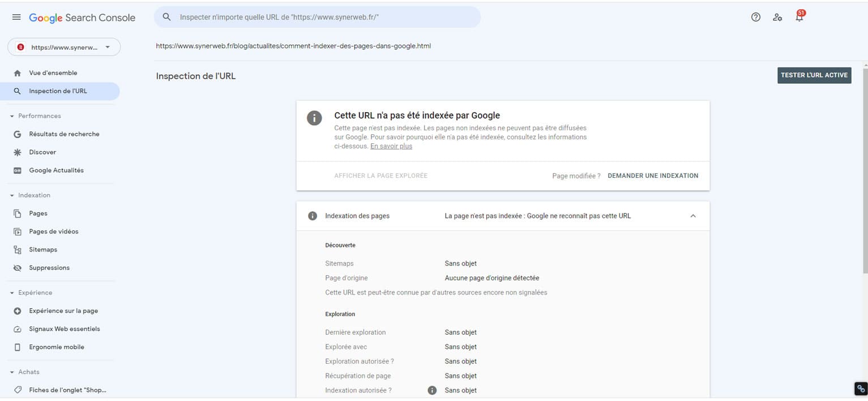The height and width of the screenshot is (401, 868).
Task: Click the link icon at bottom-right corner
Action: [861, 389]
